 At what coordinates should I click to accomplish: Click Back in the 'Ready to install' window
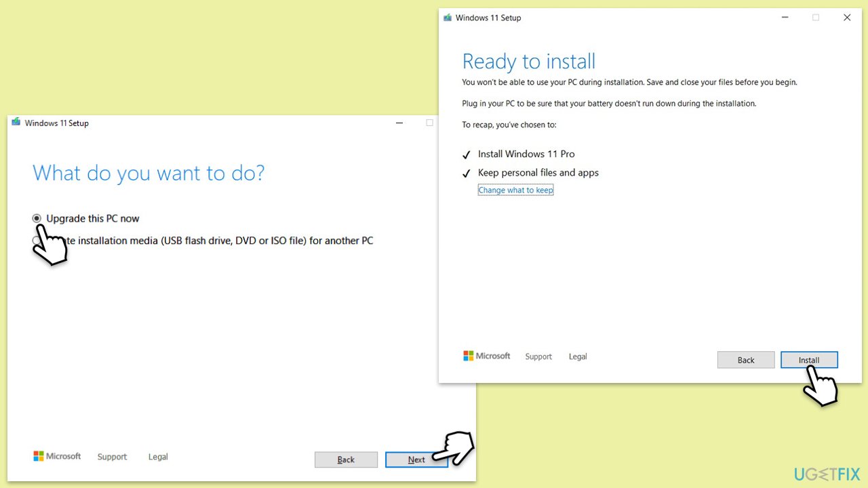pos(745,360)
